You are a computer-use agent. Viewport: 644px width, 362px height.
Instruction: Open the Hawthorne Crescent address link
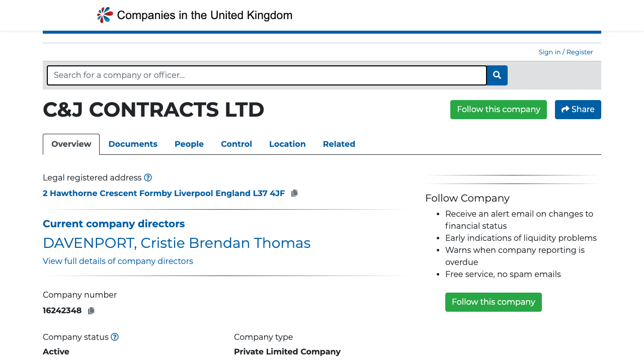tap(164, 193)
